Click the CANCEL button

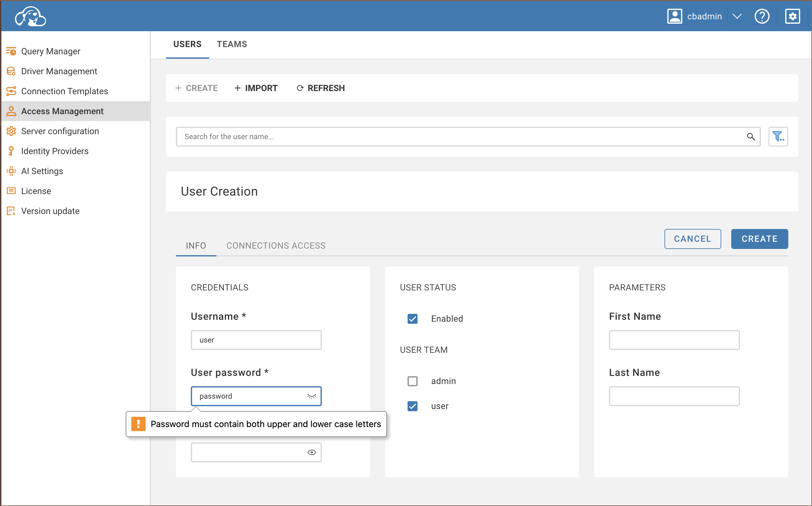click(x=692, y=239)
